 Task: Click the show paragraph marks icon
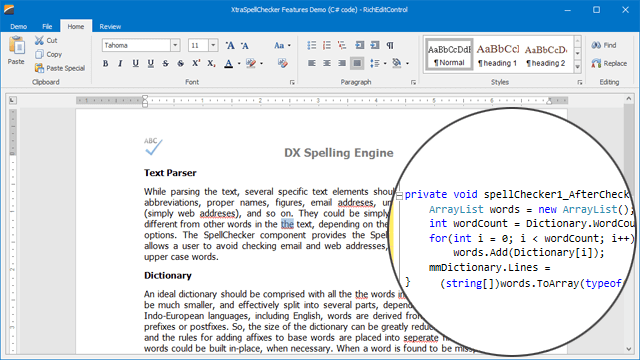[x=390, y=45]
